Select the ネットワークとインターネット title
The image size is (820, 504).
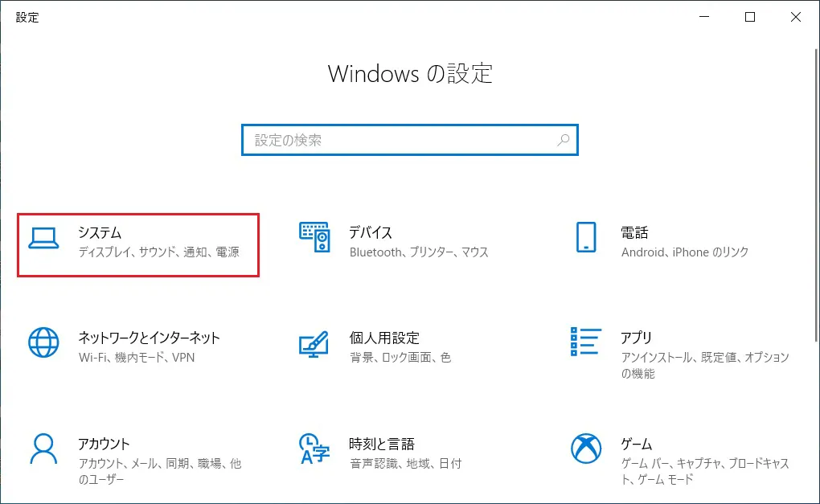coord(149,338)
